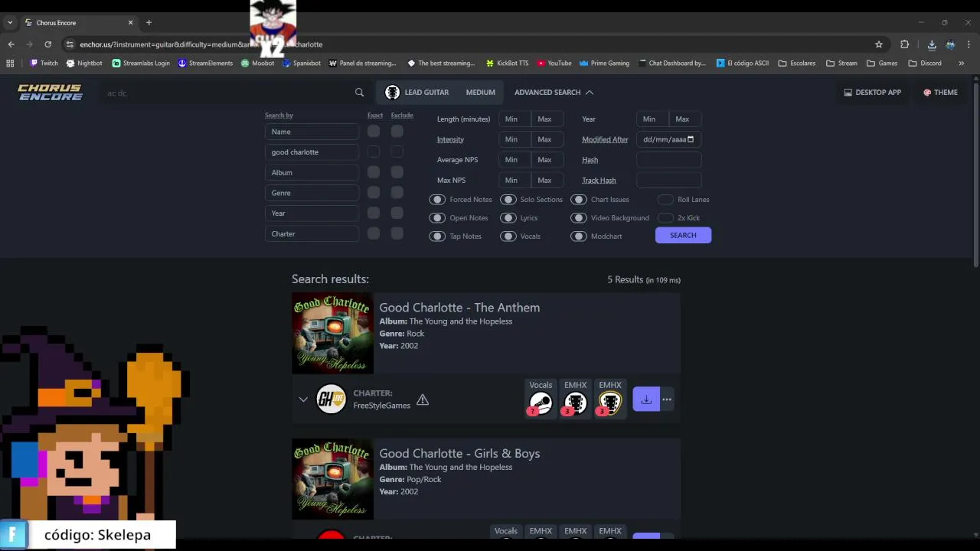Show more bookmarks overflow chevron

click(962, 64)
